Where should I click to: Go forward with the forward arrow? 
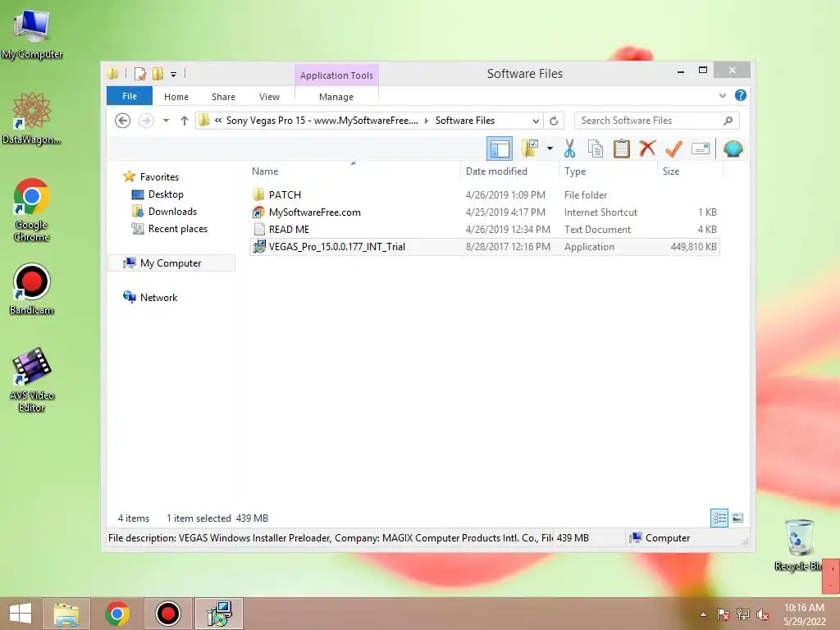(x=146, y=121)
